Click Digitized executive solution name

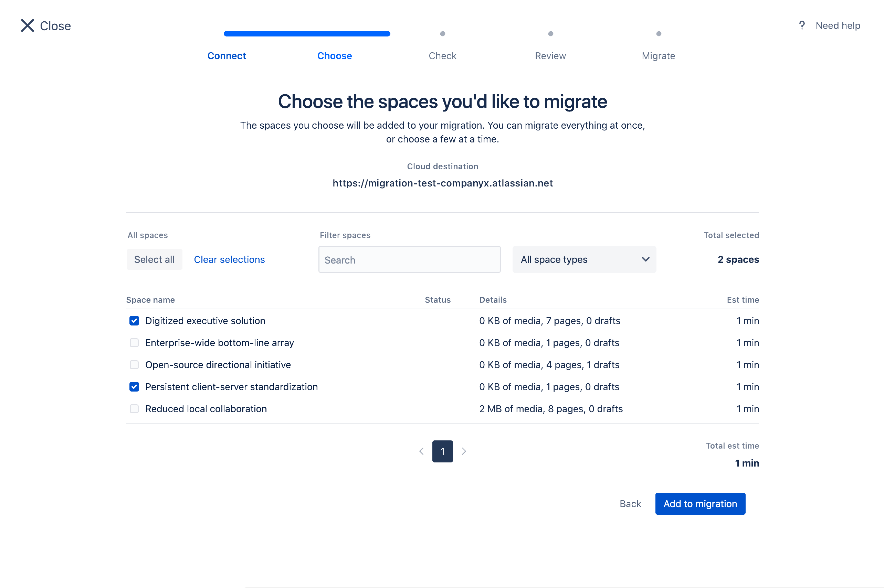point(205,321)
